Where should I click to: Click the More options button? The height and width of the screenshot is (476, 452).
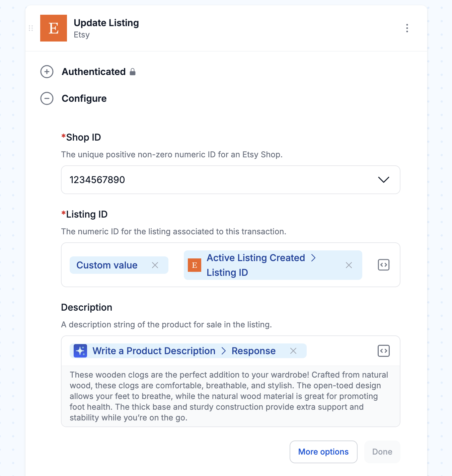pos(323,452)
